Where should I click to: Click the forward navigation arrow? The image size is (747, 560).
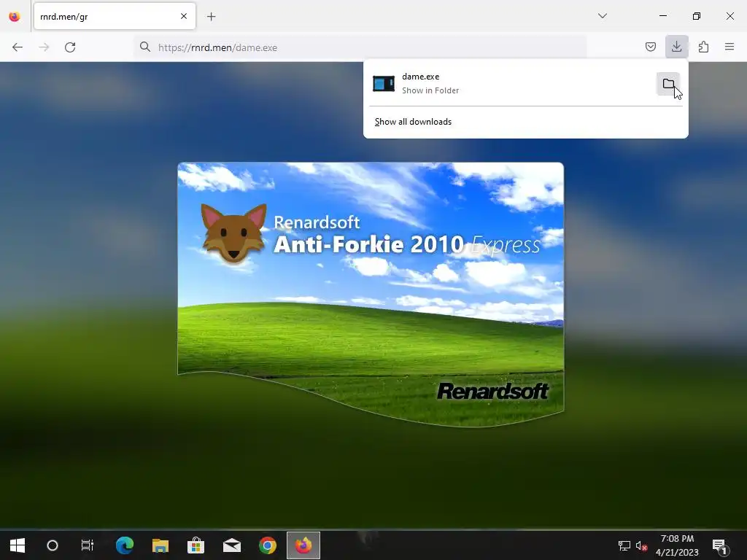(44, 47)
